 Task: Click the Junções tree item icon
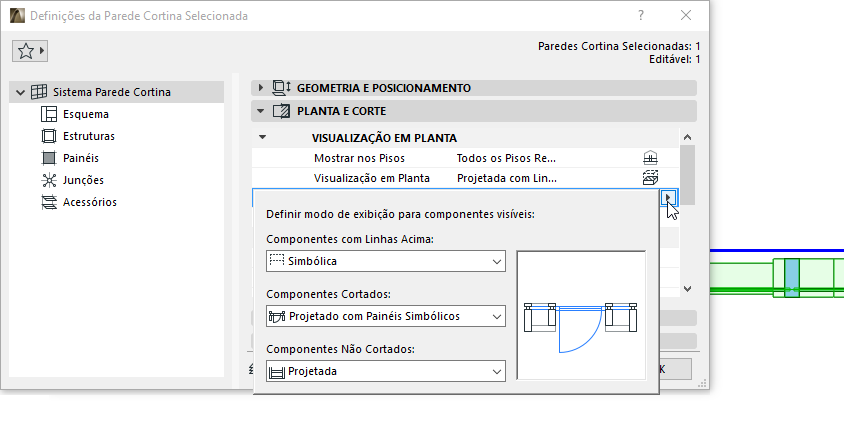[49, 180]
